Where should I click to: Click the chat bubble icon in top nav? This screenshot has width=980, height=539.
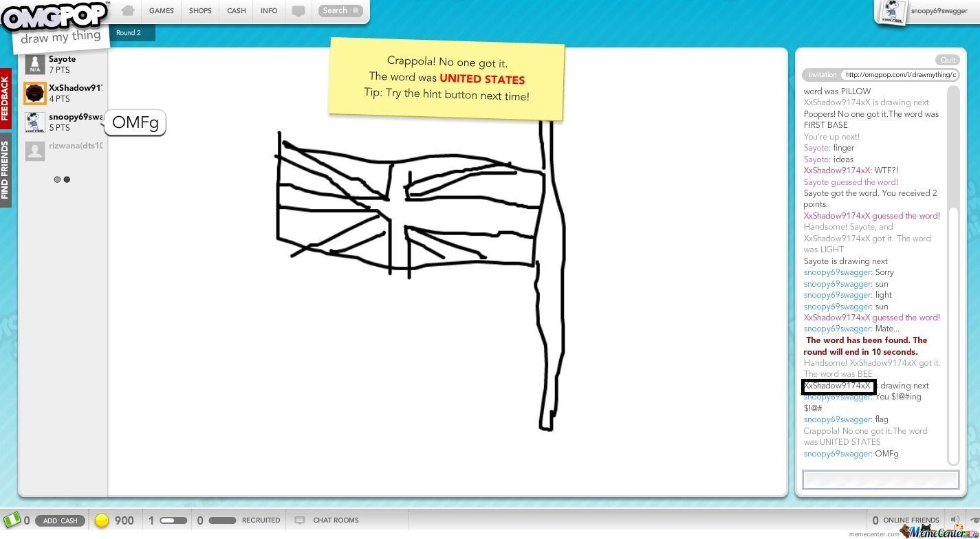tap(298, 10)
